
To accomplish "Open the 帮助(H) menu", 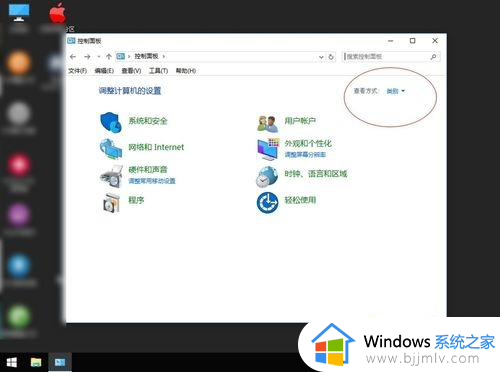I will coord(186,71).
